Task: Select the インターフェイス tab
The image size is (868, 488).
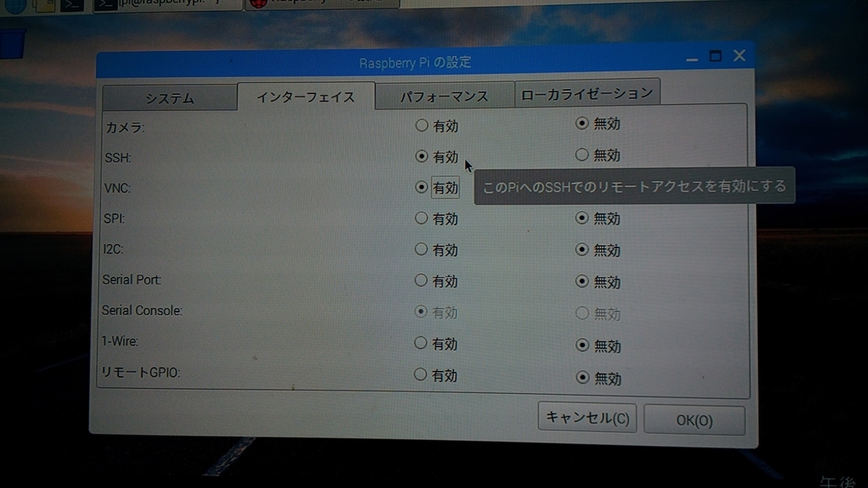Action: [305, 97]
